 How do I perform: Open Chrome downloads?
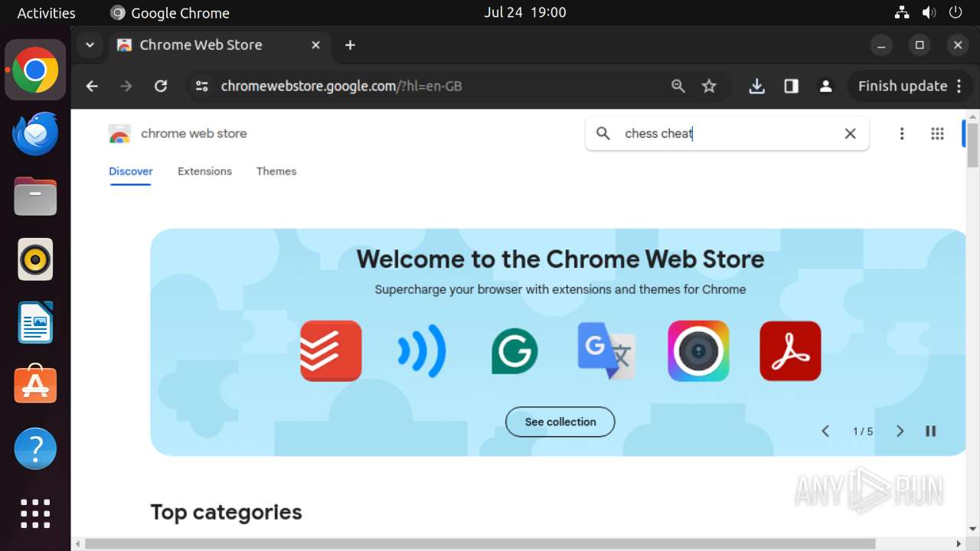(x=756, y=86)
